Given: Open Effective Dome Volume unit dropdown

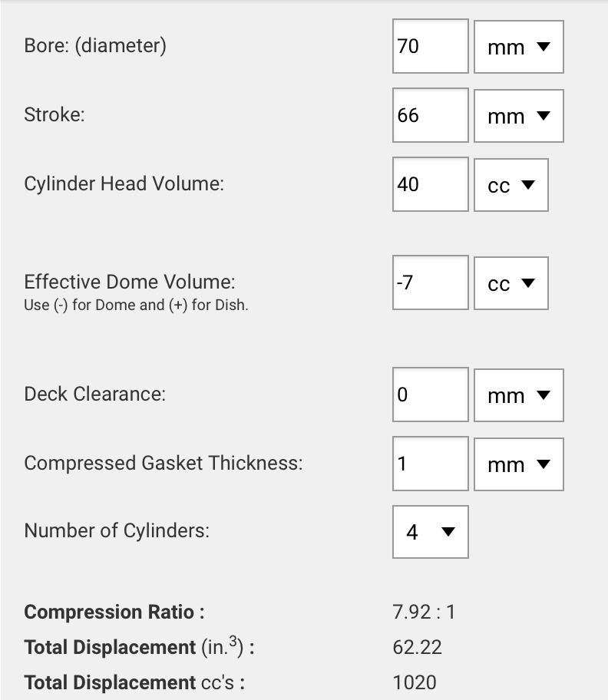Looking at the screenshot, I should (511, 283).
